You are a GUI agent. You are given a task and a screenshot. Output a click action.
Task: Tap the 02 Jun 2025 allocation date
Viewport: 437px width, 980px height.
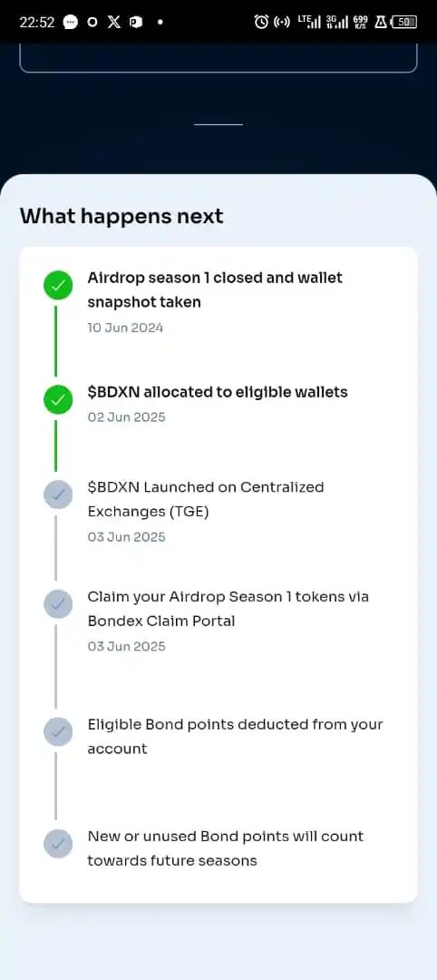click(126, 416)
